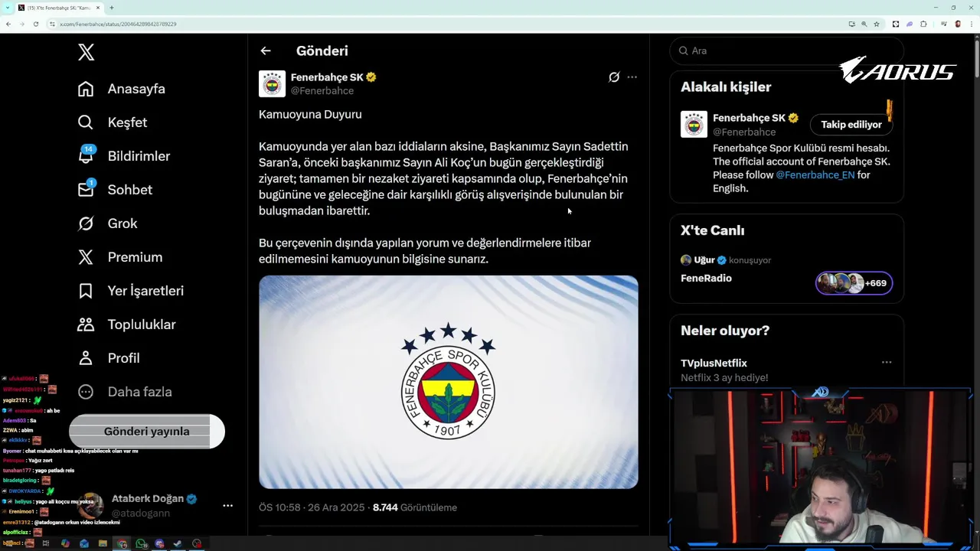
Task: Open Topluluklar communities
Action: click(x=126, y=324)
